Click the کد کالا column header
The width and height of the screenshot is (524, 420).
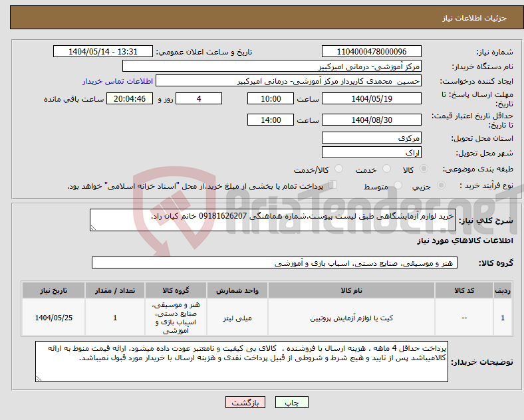tap(464, 290)
